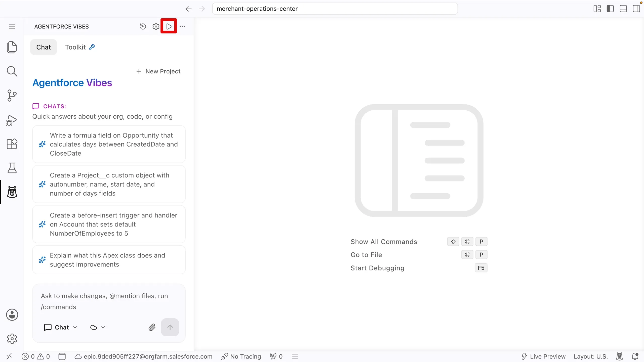Choose the Explain Apex class prompt
Image resolution: width=644 pixels, height=362 pixels.
coord(109,260)
